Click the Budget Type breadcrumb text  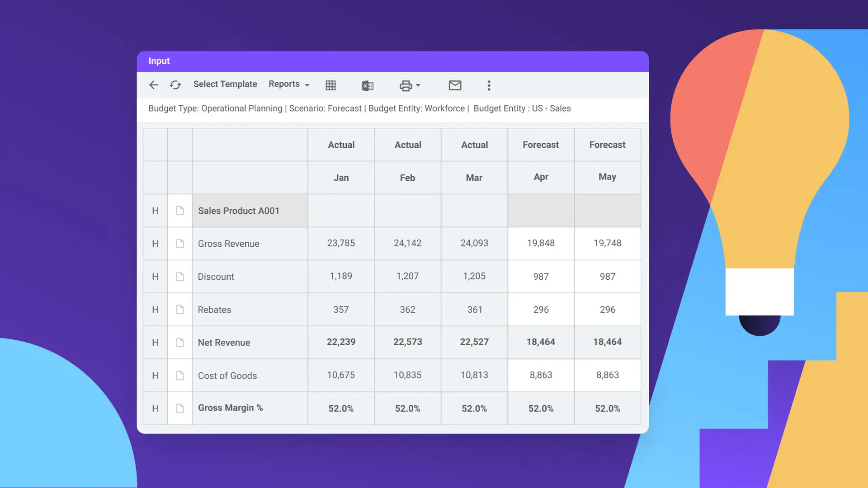tap(215, 108)
